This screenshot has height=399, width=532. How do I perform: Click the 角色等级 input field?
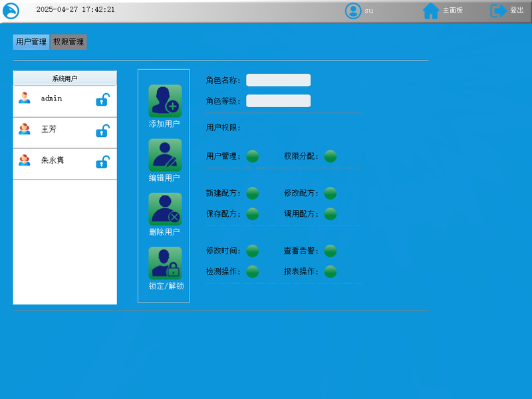point(278,101)
